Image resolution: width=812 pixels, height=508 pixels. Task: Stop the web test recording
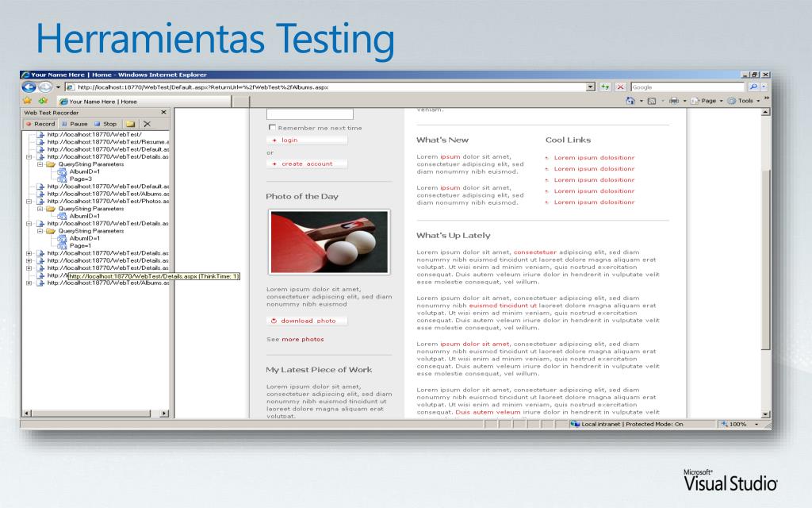105,124
